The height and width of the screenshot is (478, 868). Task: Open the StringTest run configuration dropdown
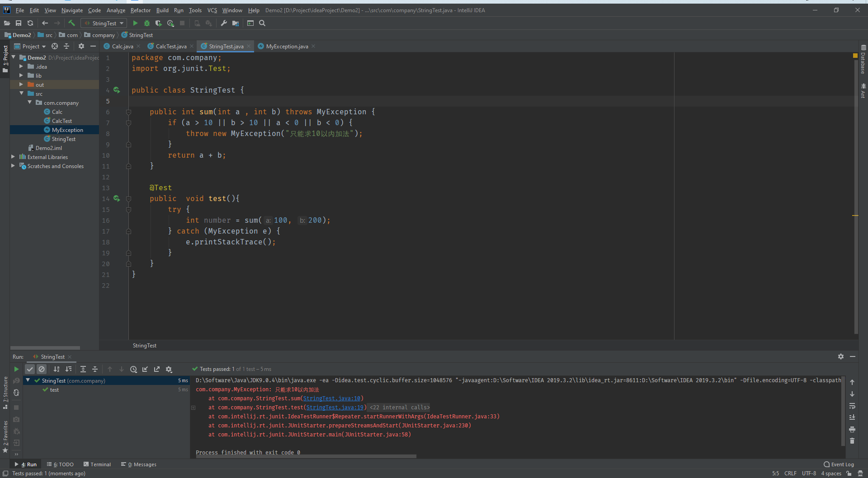tap(104, 23)
